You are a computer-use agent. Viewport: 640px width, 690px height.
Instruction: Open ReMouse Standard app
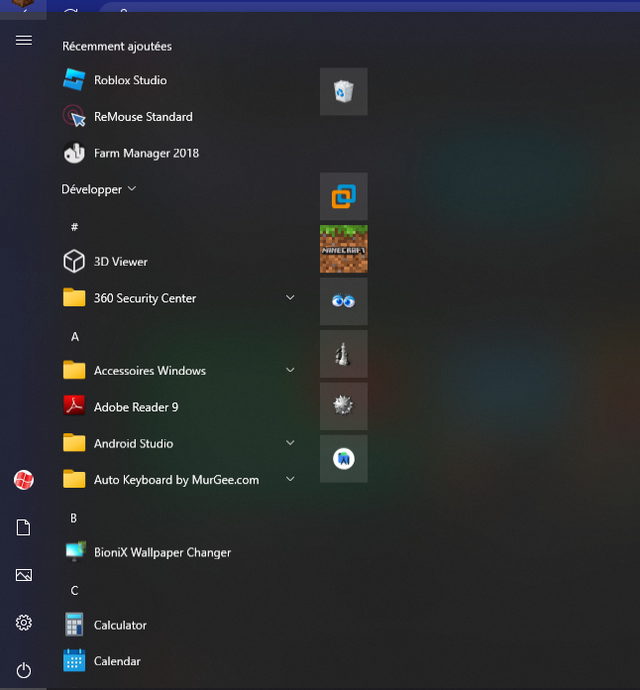[x=179, y=117]
